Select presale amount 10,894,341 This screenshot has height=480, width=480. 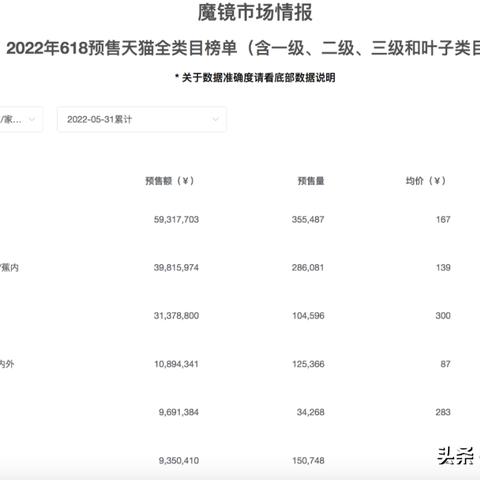[176, 364]
